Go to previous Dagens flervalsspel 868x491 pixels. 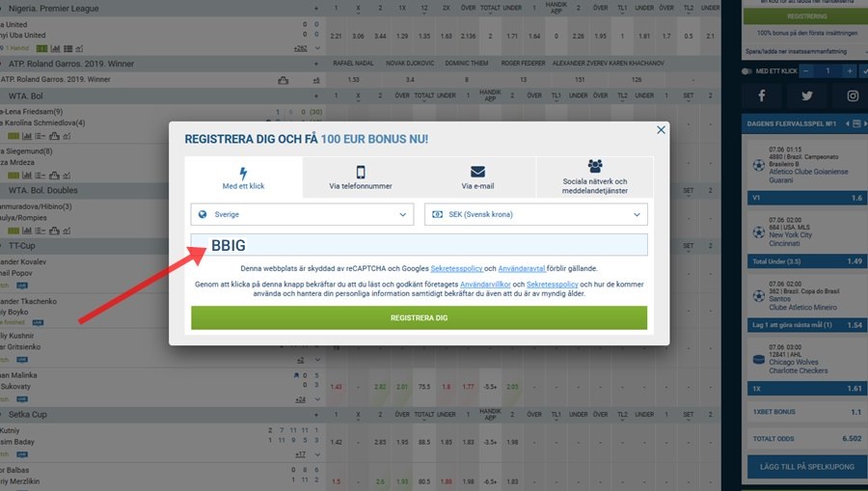pyautogui.click(x=847, y=124)
